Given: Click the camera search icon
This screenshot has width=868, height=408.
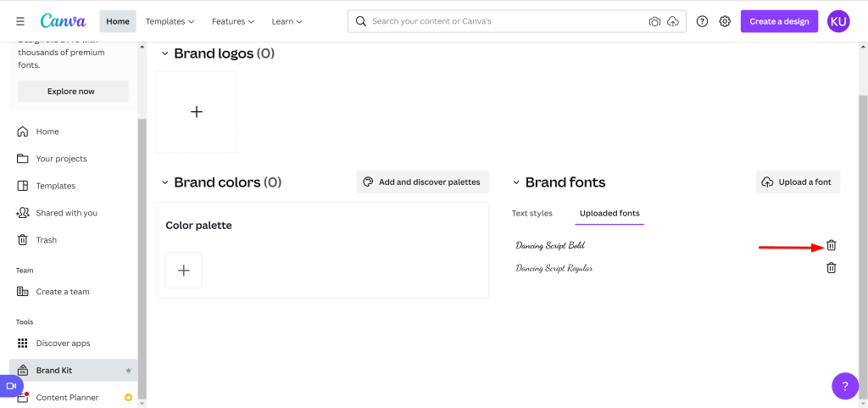Looking at the screenshot, I should coord(654,21).
